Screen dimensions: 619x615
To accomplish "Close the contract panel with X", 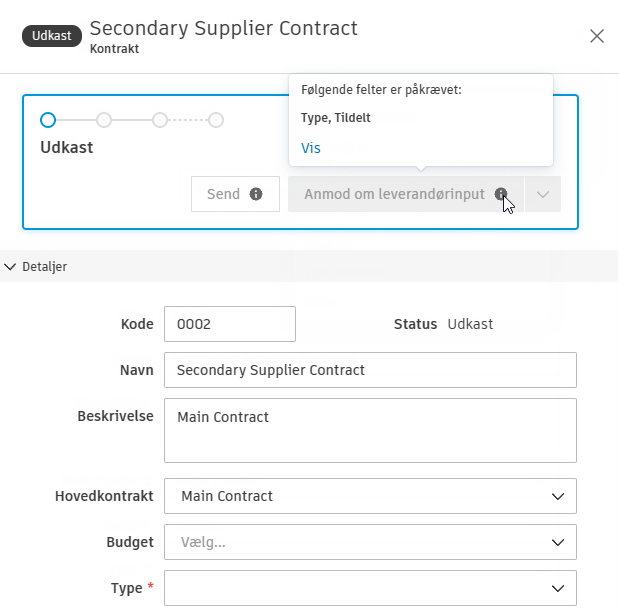I will [x=597, y=36].
